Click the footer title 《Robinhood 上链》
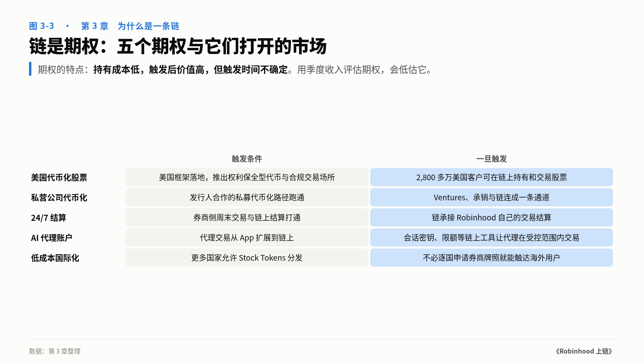 pos(584,351)
